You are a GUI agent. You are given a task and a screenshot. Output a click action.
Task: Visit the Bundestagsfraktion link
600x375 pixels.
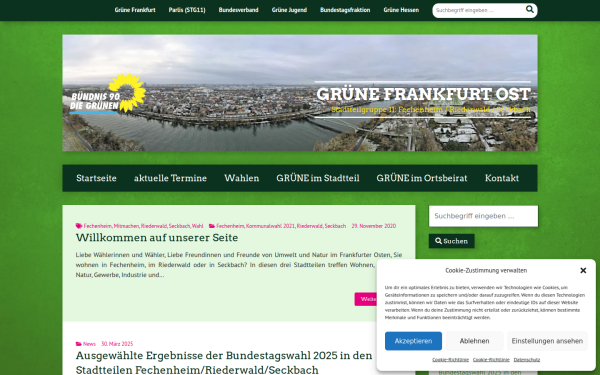[x=345, y=10]
